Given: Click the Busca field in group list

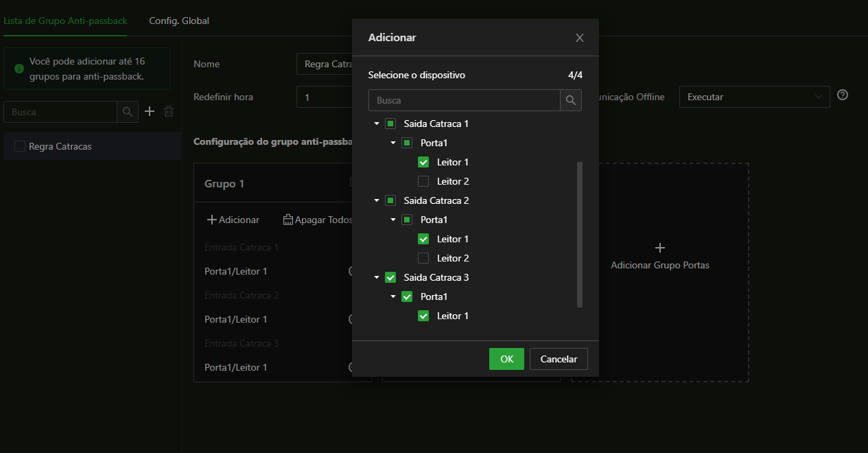Looking at the screenshot, I should click(x=60, y=112).
